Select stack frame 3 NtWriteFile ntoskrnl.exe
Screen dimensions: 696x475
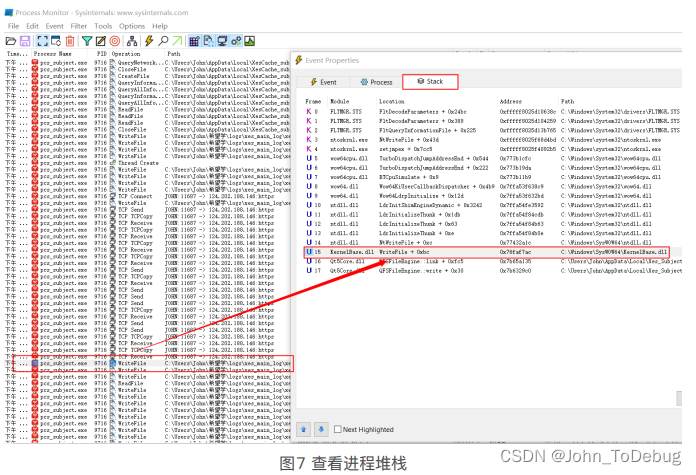point(493,139)
